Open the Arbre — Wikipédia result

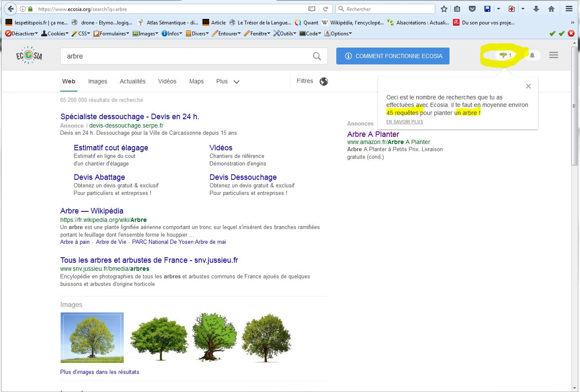pos(92,211)
